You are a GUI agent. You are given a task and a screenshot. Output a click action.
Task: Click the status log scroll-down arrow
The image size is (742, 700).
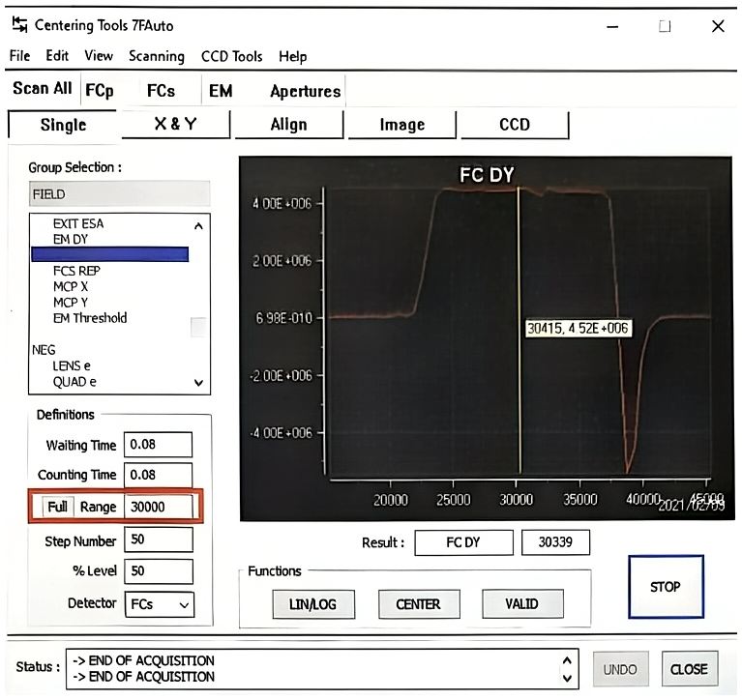(x=568, y=678)
